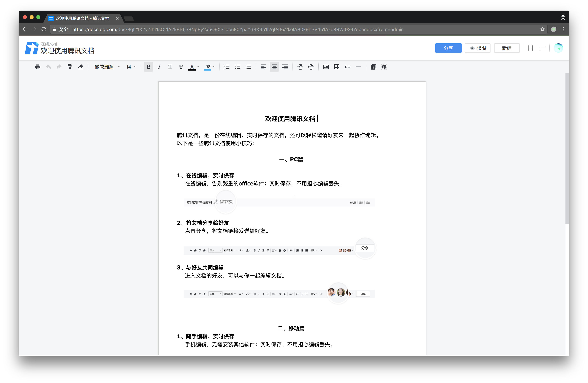The image size is (588, 383).
Task: Apply the highlight color marker
Action: [208, 67]
